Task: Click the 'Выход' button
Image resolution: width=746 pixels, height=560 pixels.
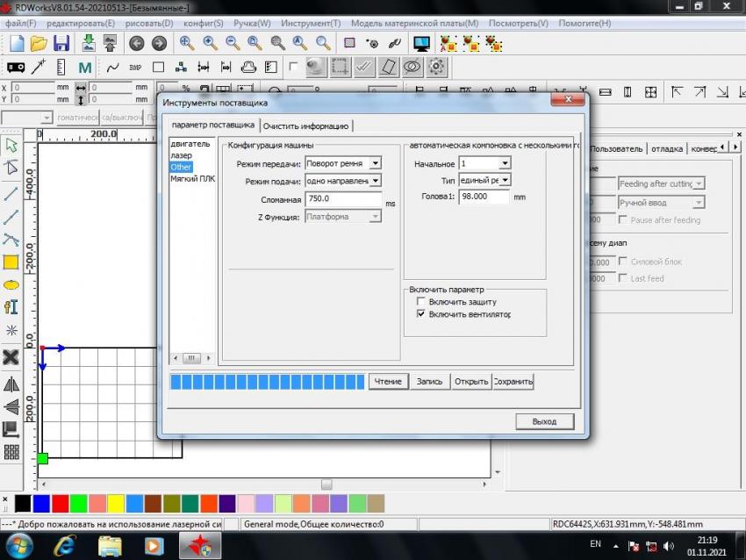Action: (544, 421)
